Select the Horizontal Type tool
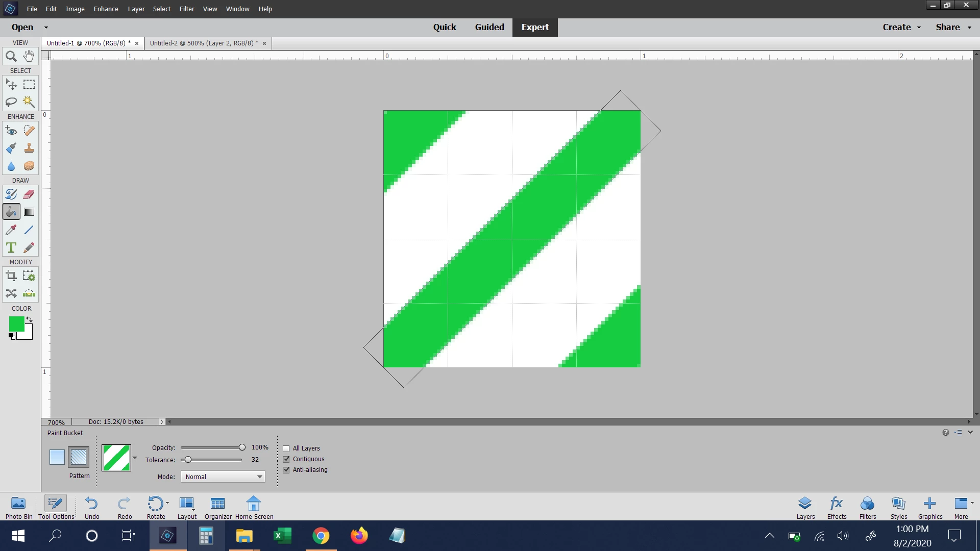This screenshot has height=551, width=980. coord(11,247)
